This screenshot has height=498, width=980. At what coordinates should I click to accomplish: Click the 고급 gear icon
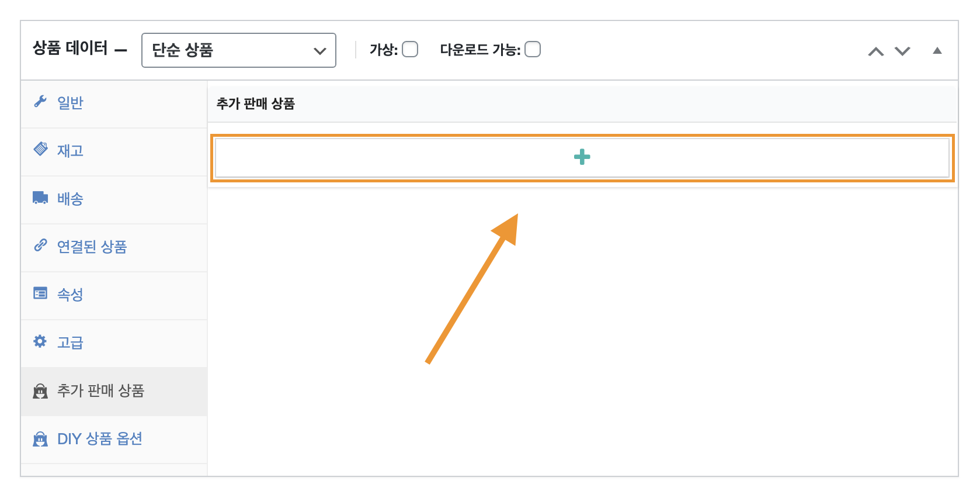click(x=40, y=341)
